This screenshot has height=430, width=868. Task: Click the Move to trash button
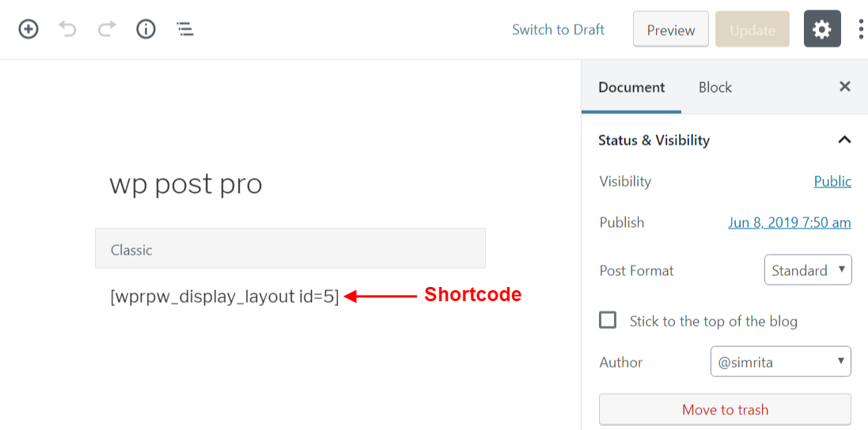tap(725, 409)
